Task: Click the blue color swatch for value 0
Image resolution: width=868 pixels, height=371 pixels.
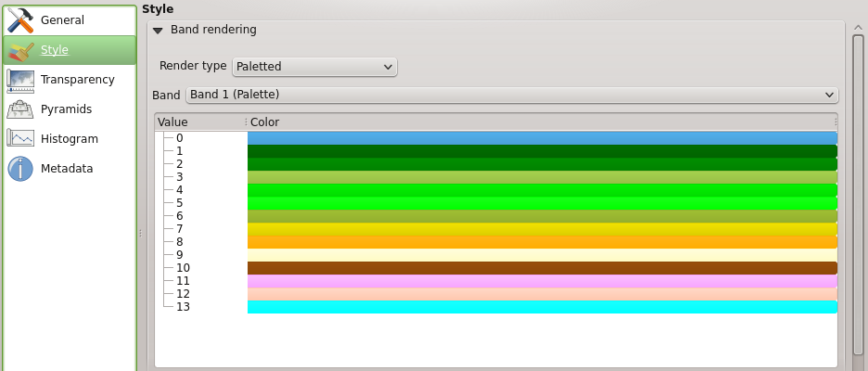Action: (x=542, y=138)
